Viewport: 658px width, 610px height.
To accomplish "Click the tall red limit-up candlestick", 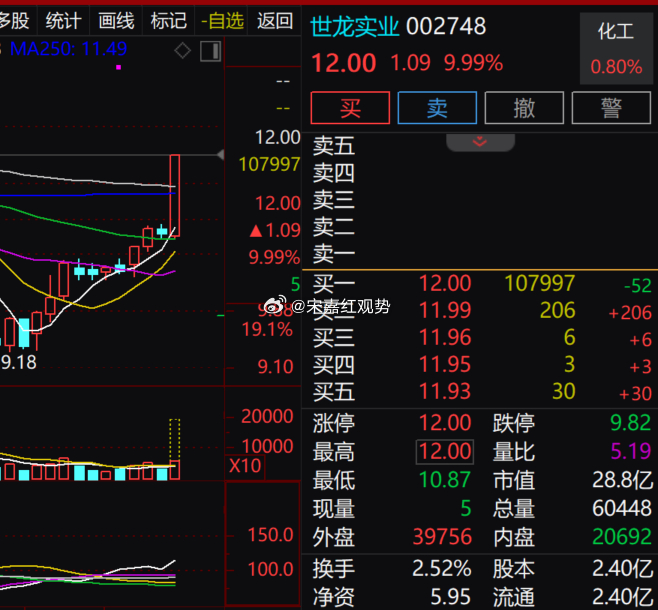I will 175,196.
